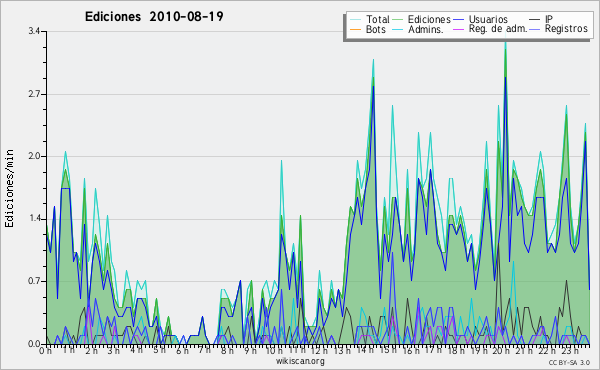
Task: Click the Reg. de adm. magenta line swatch
Action: pyautogui.click(x=458, y=29)
